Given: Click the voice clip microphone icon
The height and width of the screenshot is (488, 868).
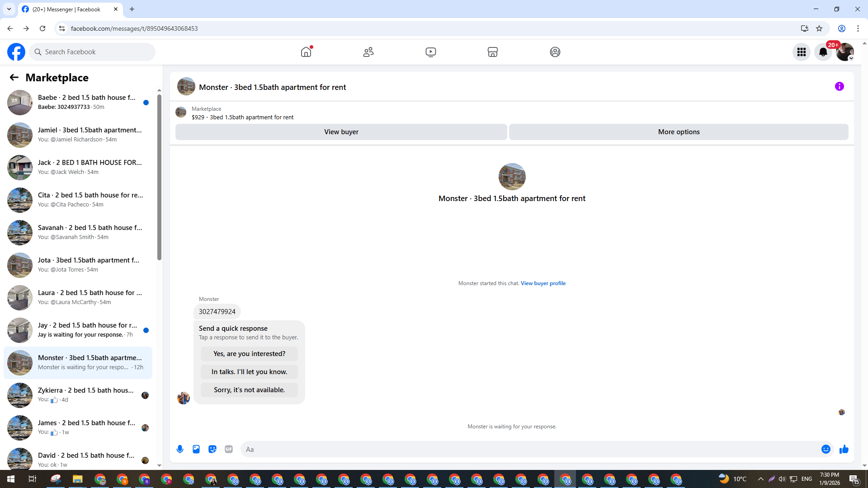Looking at the screenshot, I should point(180,449).
